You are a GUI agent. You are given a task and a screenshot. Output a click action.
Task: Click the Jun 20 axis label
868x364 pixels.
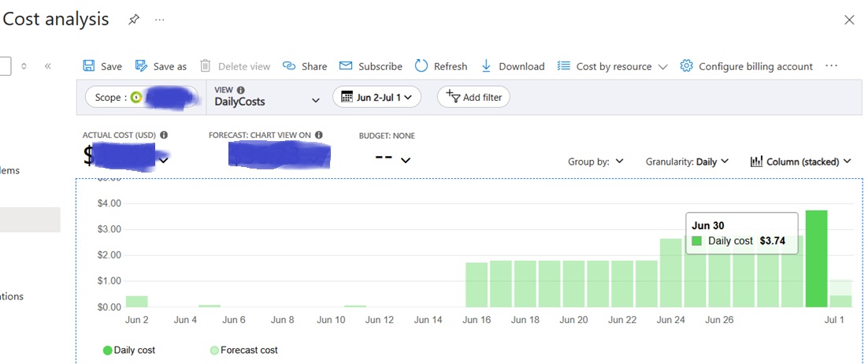pyautogui.click(x=574, y=320)
